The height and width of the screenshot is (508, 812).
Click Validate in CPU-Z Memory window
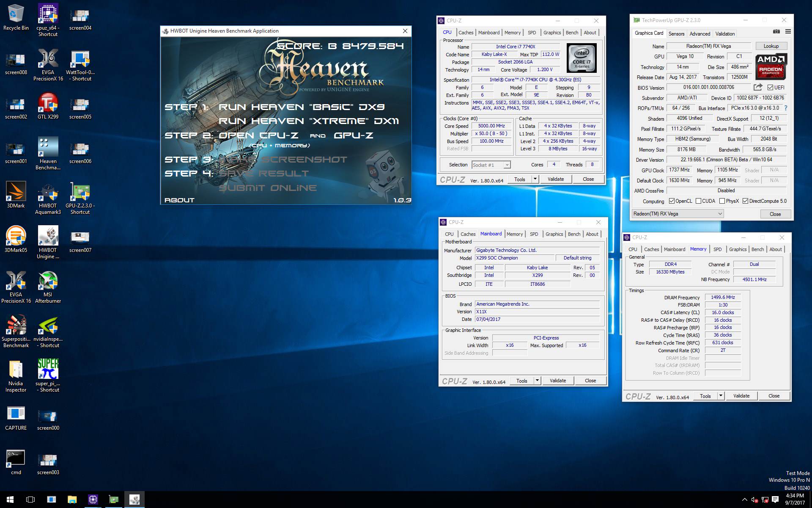click(741, 396)
